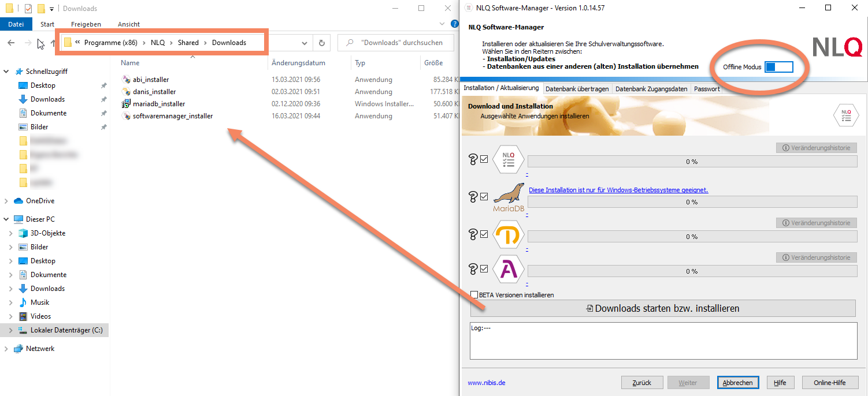
Task: Click the refresh button in Explorer address bar
Action: (321, 43)
